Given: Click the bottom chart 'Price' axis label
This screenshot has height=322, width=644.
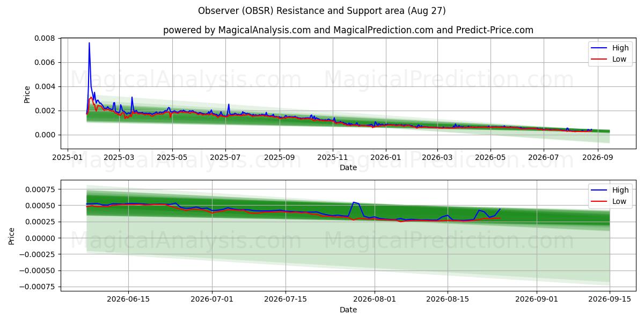Looking at the screenshot, I should [x=12, y=236].
